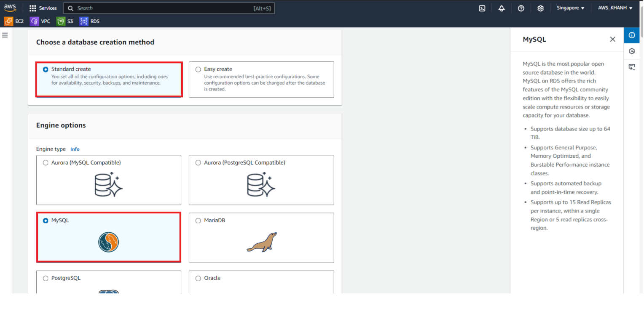
Task: Open the RDS service shortcut
Action: click(89, 21)
